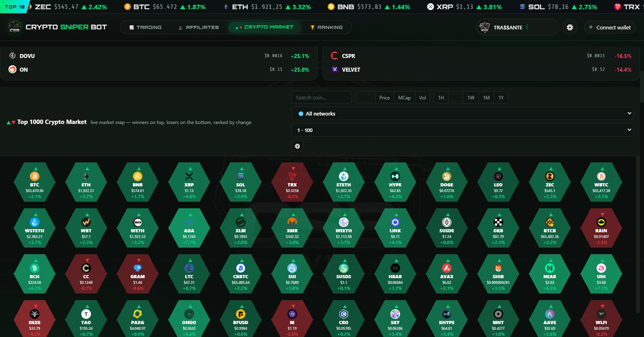
Task: Click SOL entry in top ticker
Action: coord(558,7)
